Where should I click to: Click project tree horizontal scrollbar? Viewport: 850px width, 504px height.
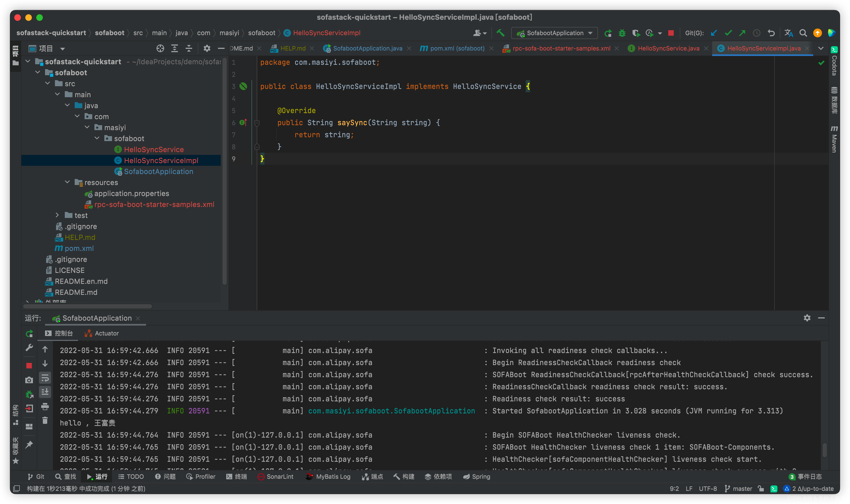pyautogui.click(x=87, y=306)
